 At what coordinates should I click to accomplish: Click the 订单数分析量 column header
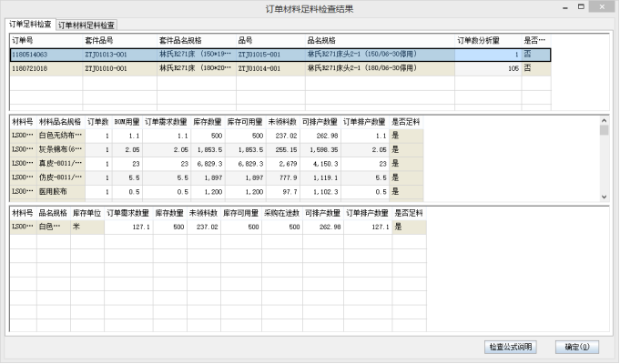click(488, 40)
